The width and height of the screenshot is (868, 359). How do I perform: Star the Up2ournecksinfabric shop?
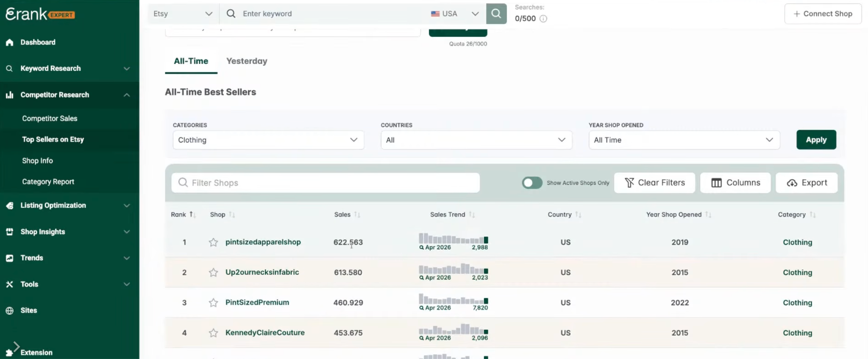click(213, 272)
